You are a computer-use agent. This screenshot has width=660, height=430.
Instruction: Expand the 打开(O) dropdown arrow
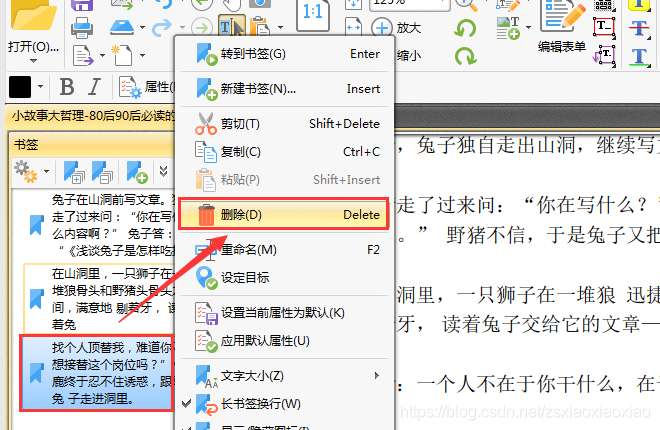(33, 61)
